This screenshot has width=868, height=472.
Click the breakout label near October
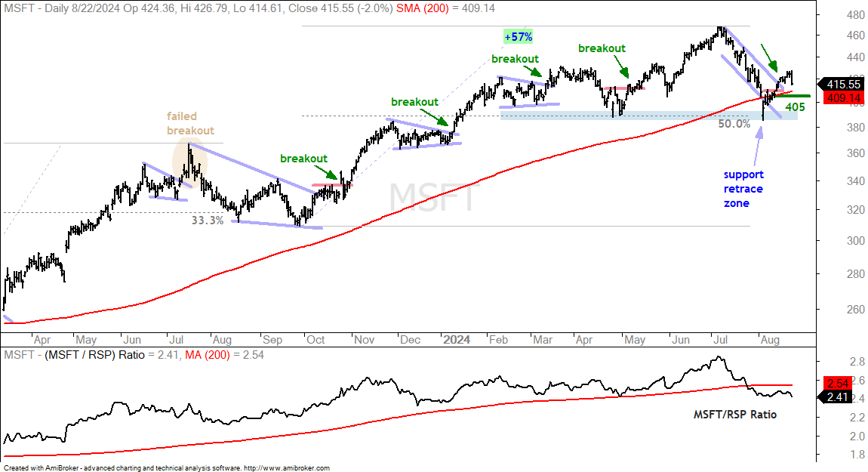click(x=303, y=159)
